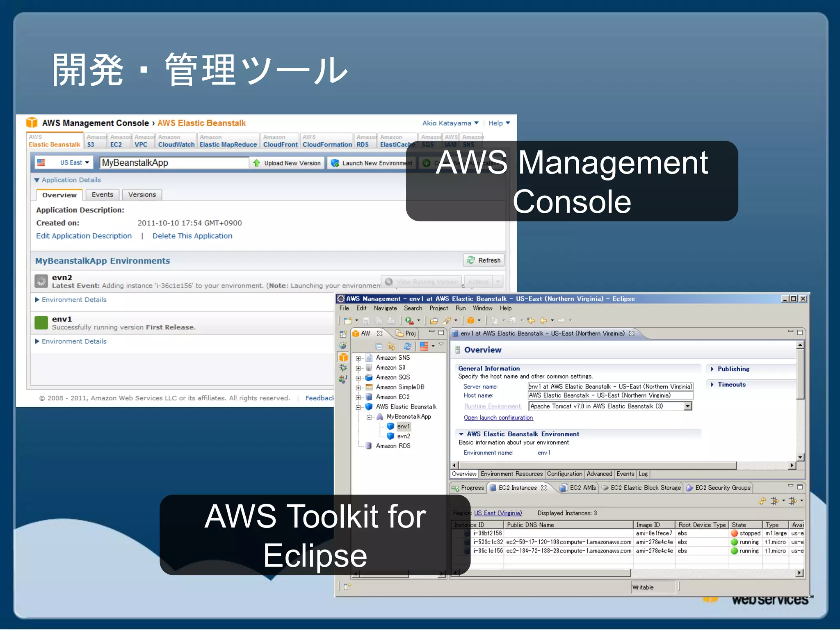This screenshot has height=630, width=840.
Task: Click Edit Application Description link
Action: 84,236
